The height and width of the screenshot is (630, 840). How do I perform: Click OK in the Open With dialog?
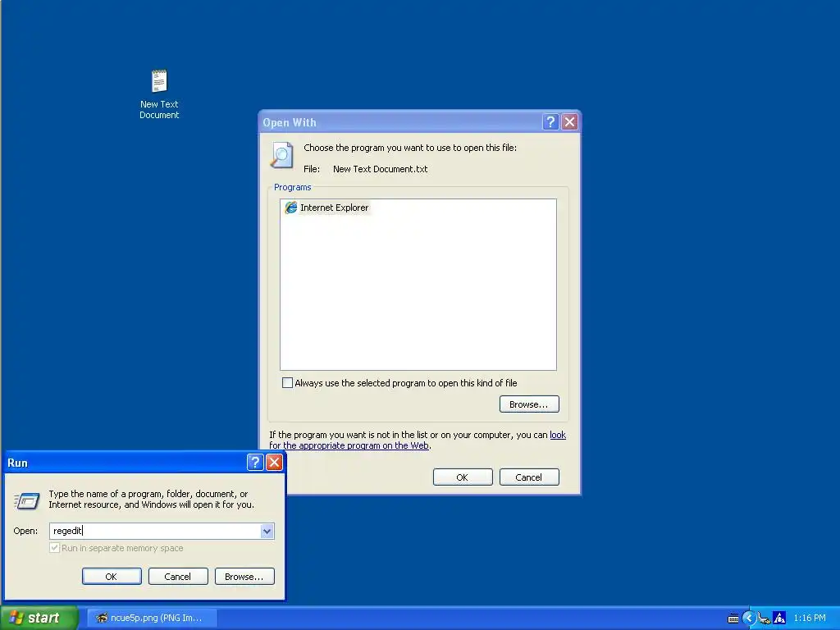tap(463, 477)
